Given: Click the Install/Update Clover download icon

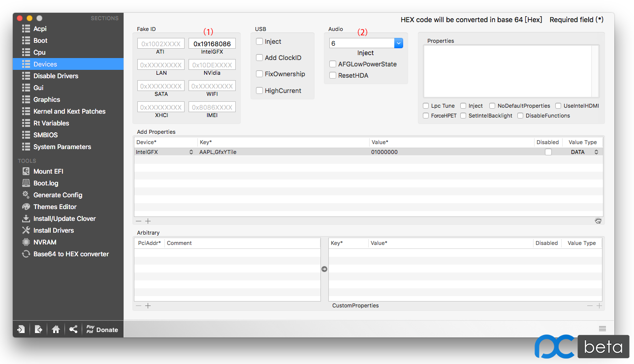Looking at the screenshot, I should [26, 218].
